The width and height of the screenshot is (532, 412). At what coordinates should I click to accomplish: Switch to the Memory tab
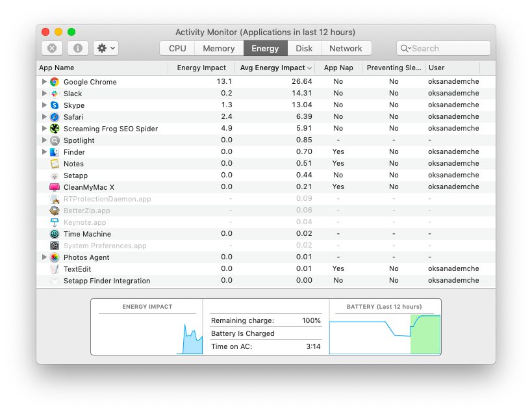coord(219,48)
